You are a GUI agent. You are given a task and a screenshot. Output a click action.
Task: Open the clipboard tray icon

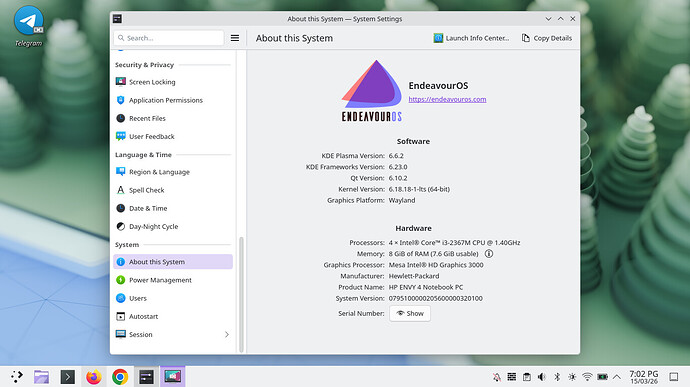point(527,377)
